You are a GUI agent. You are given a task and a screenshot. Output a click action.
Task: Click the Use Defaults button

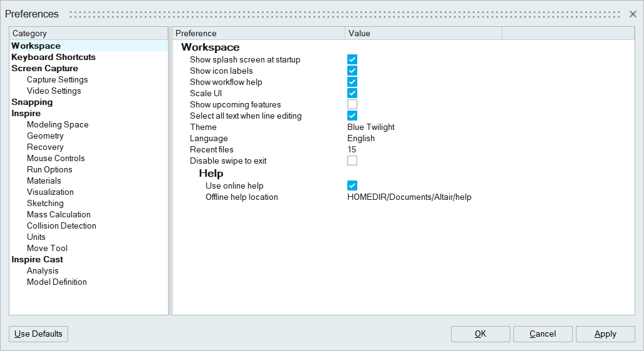(39, 334)
